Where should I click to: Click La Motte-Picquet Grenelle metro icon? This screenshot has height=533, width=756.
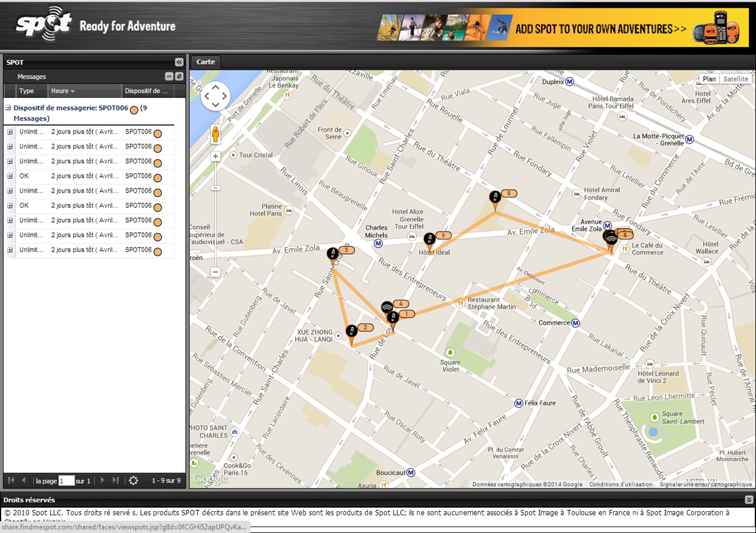(x=690, y=139)
